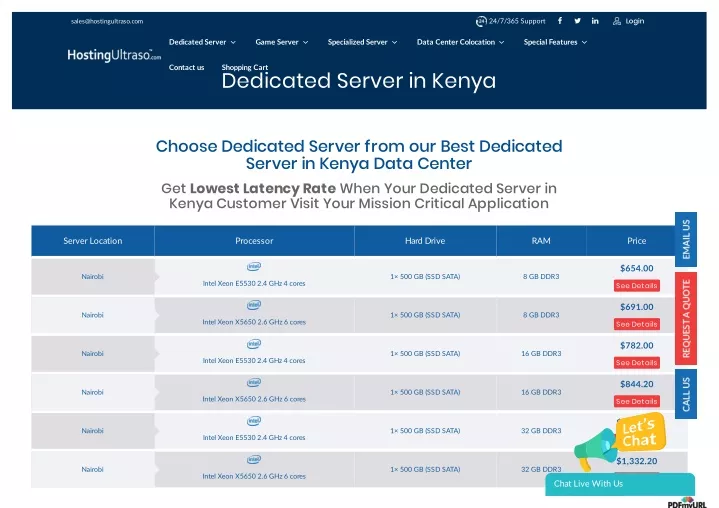This screenshot has width=719, height=508.
Task: Open the REQUEST A QUOTE side tab
Action: (x=686, y=318)
